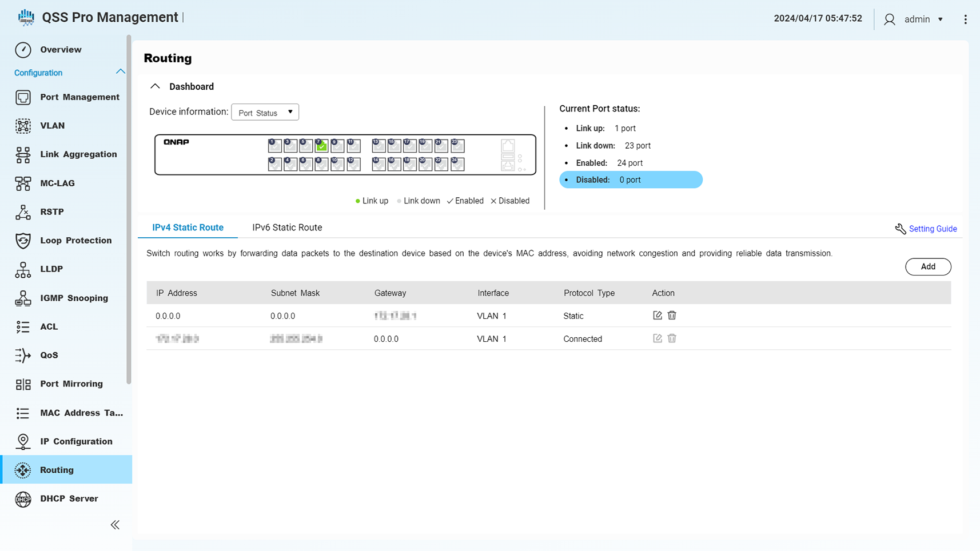Click the Add button for a new route
980x551 pixels.
(928, 266)
